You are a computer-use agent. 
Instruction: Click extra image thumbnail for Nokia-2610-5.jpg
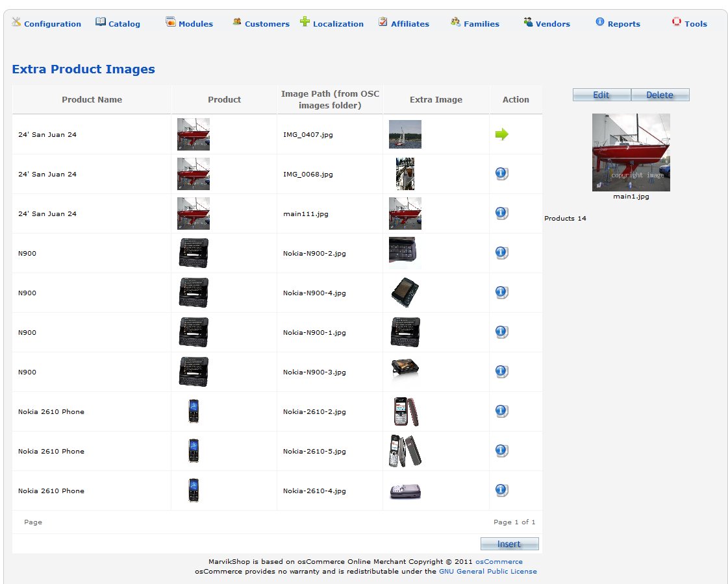[x=405, y=451]
